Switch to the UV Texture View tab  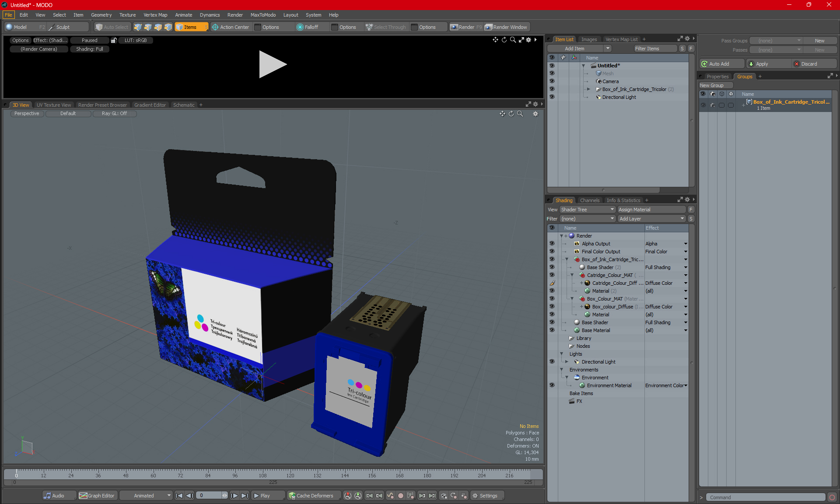[x=54, y=105]
